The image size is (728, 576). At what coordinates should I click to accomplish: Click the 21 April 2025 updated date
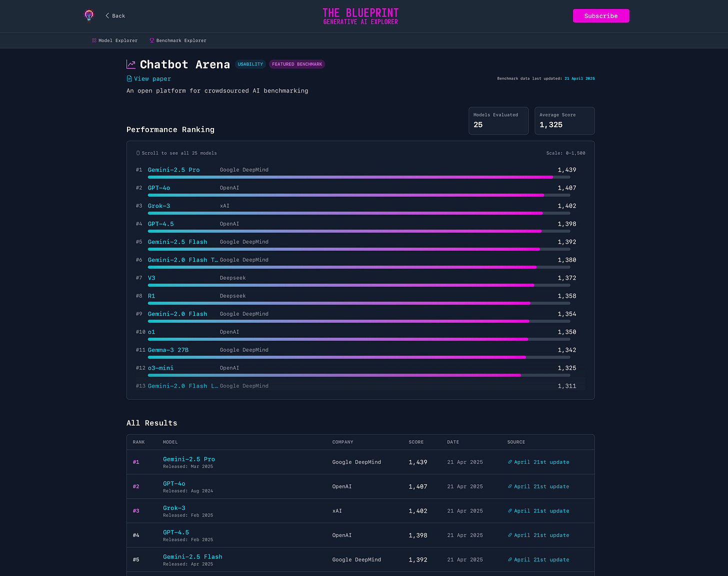pos(579,78)
